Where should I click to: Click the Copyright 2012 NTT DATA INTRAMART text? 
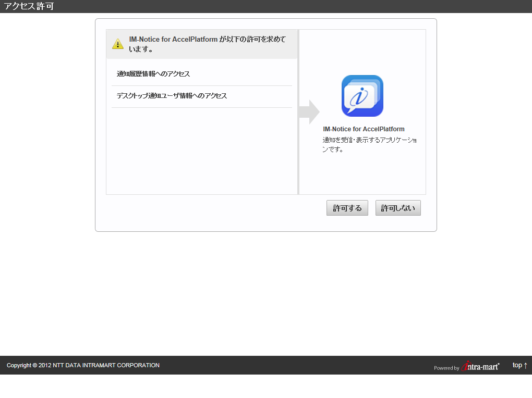(x=83, y=365)
